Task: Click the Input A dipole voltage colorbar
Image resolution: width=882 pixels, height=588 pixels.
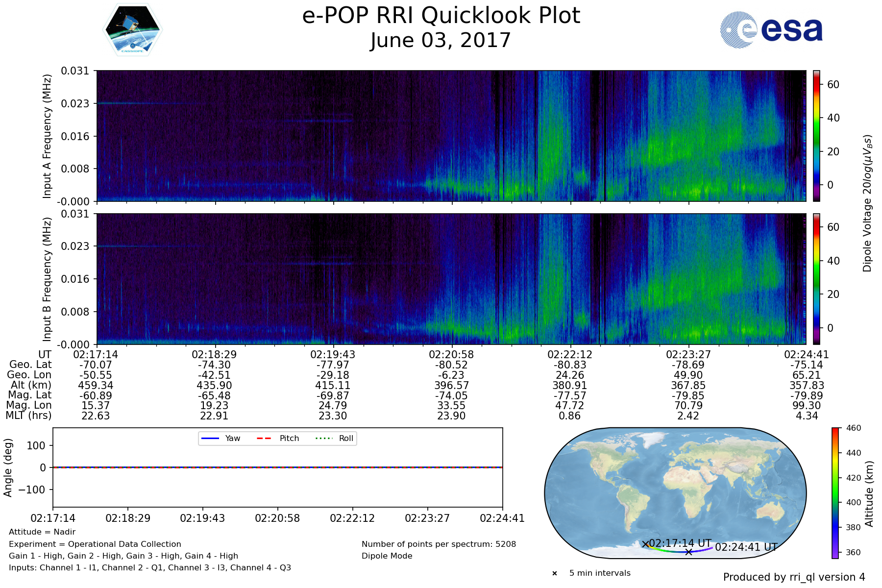Action: tap(816, 136)
